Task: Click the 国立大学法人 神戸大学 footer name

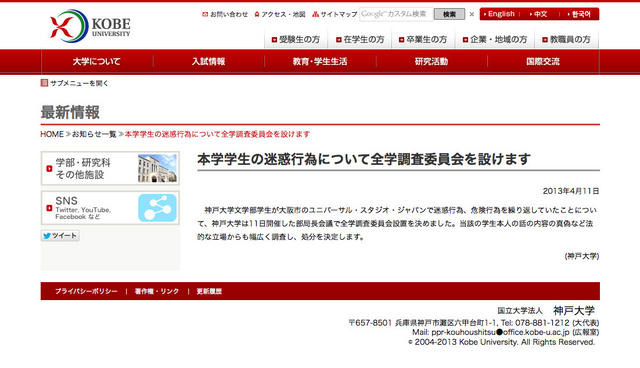Action: pos(546,310)
